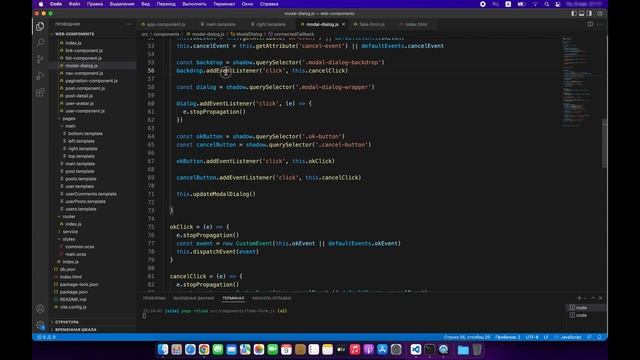This screenshot has width=640, height=360.
Task: Open the Терминал menu in the menu bar
Action: (x=224, y=4)
